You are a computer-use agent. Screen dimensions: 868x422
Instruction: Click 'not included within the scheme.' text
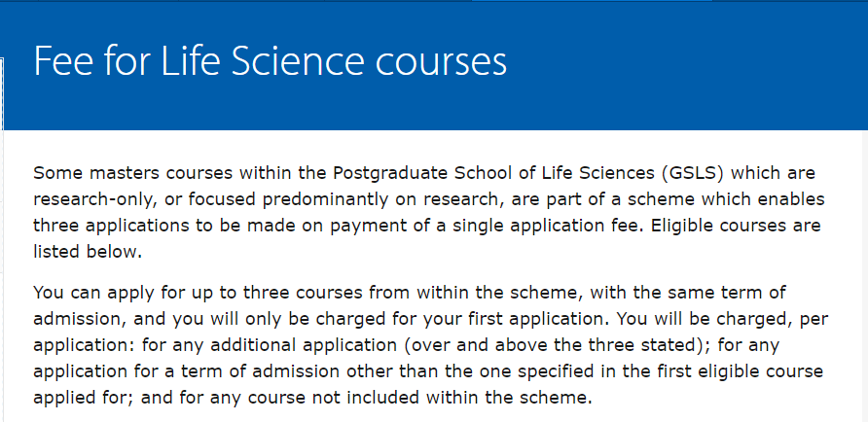coord(447,398)
